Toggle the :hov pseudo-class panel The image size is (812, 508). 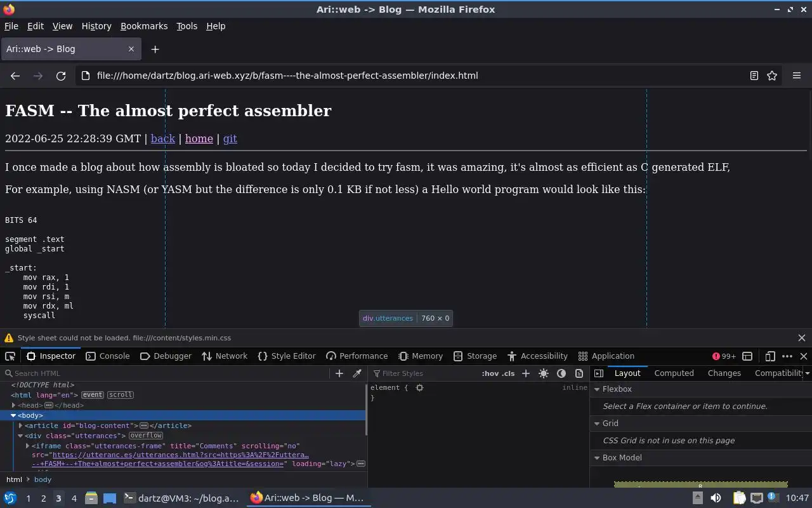click(x=490, y=373)
